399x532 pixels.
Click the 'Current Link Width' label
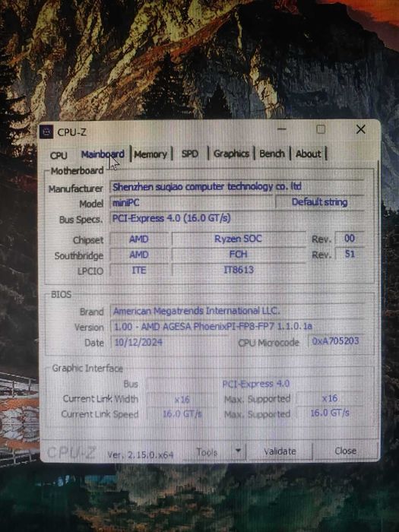point(100,399)
